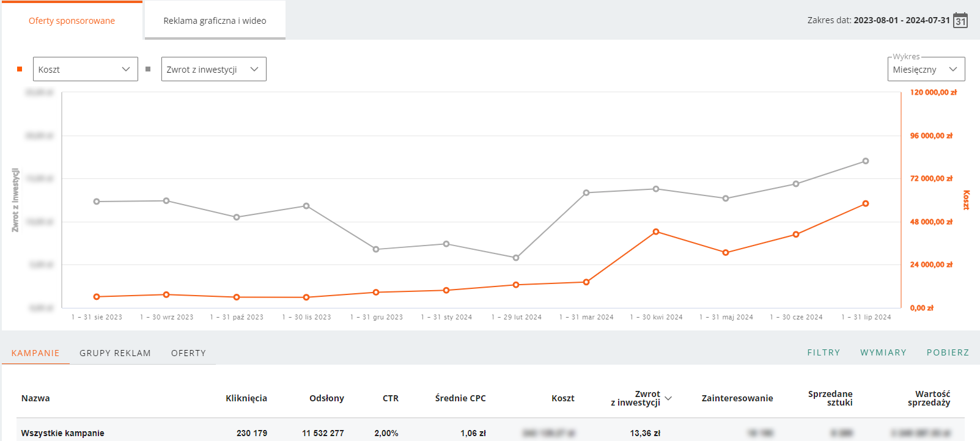Sort table by Kliknięcia column header

click(x=246, y=398)
